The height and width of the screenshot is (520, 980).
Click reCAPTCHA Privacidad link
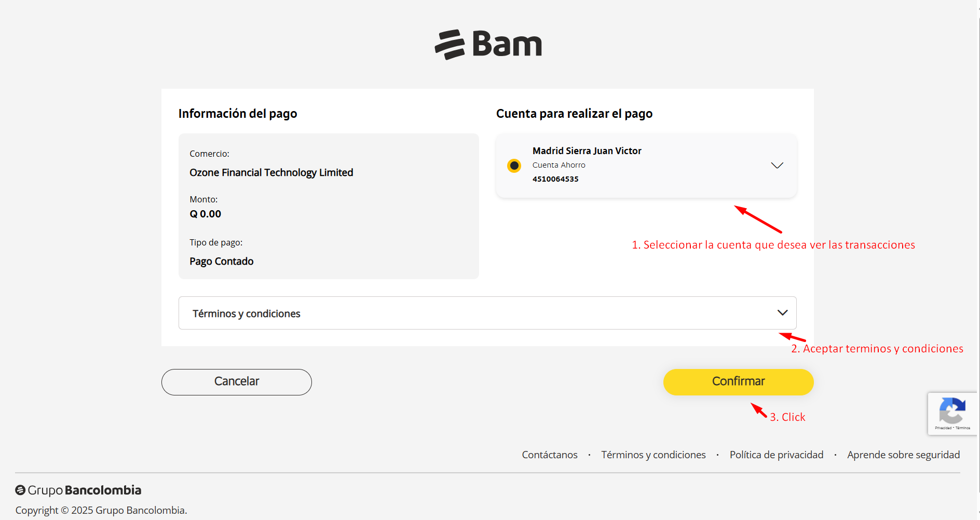pyautogui.click(x=943, y=428)
